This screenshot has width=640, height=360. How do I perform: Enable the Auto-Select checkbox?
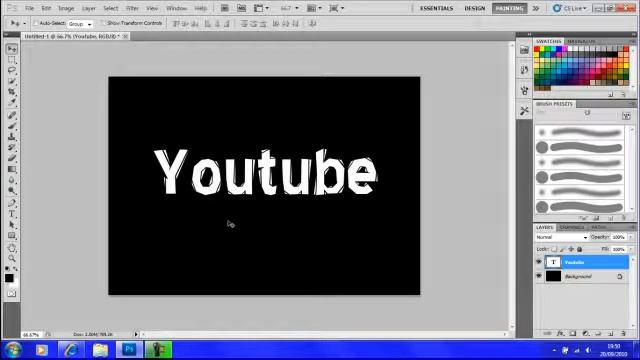[x=36, y=23]
